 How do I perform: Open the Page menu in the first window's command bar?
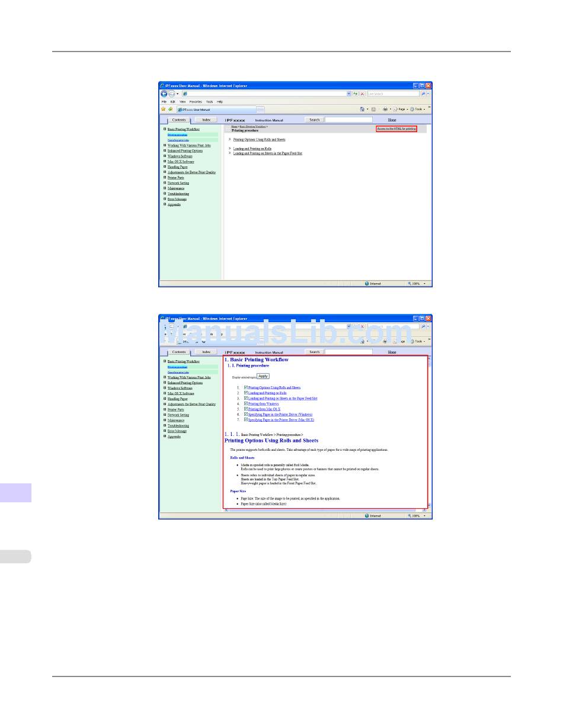point(400,109)
